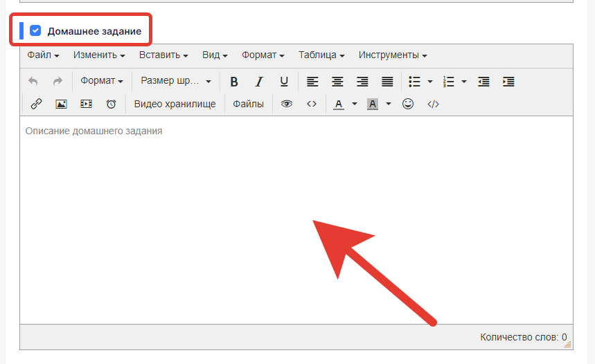Open source code view angle brackets icon

click(x=312, y=104)
